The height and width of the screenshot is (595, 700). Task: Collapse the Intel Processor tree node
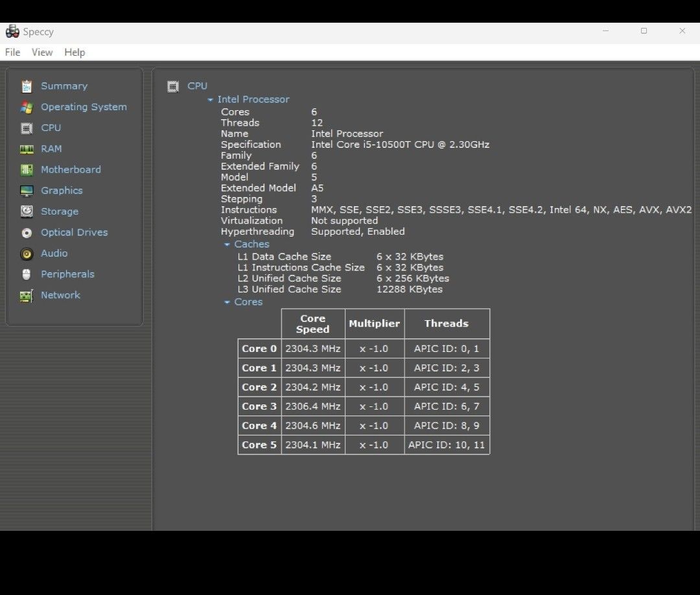pos(210,100)
